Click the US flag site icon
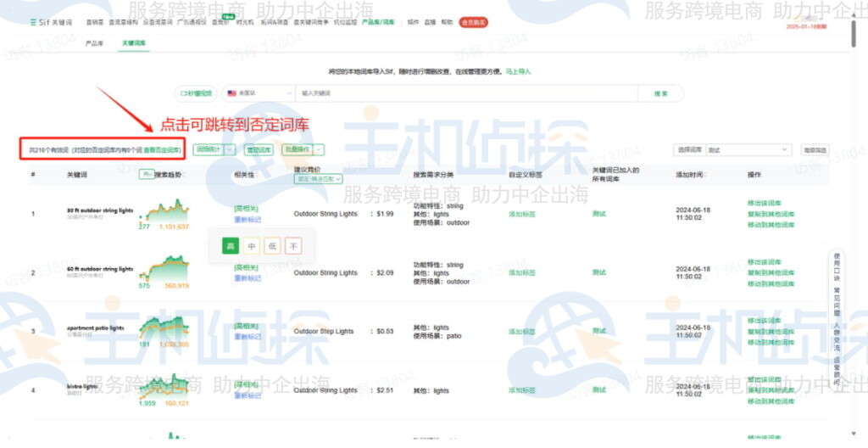Screen dimensions: 868x448 232,93
